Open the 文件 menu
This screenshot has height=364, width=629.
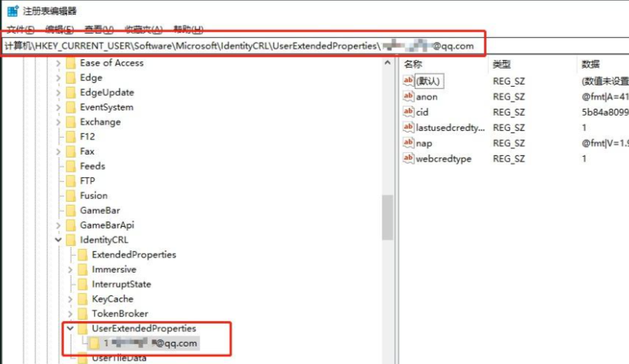20,29
